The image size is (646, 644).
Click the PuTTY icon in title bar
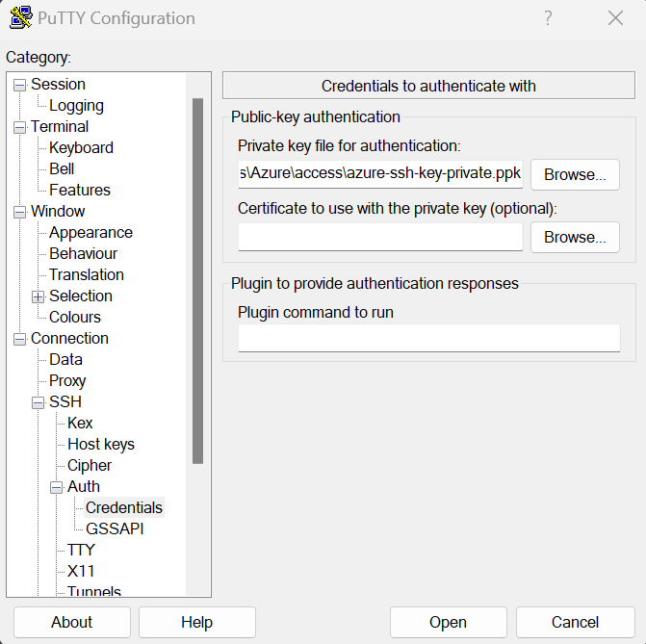pyautogui.click(x=20, y=17)
